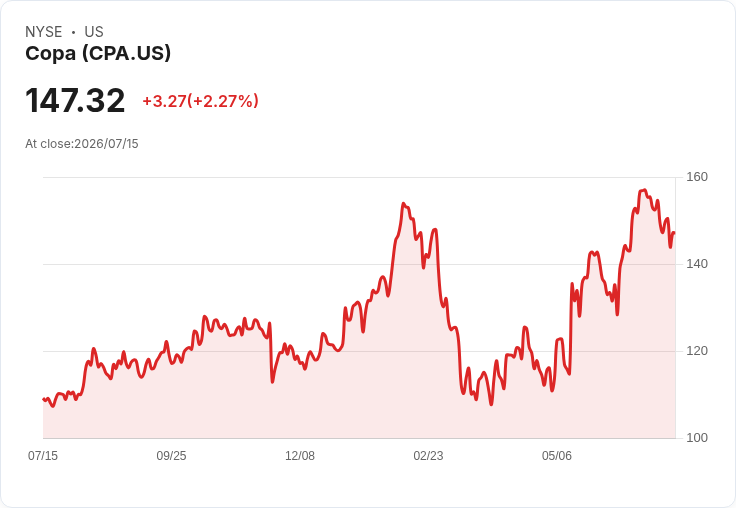Click the Copa (CPA.US) stock title
The width and height of the screenshot is (736, 508).
click(98, 54)
